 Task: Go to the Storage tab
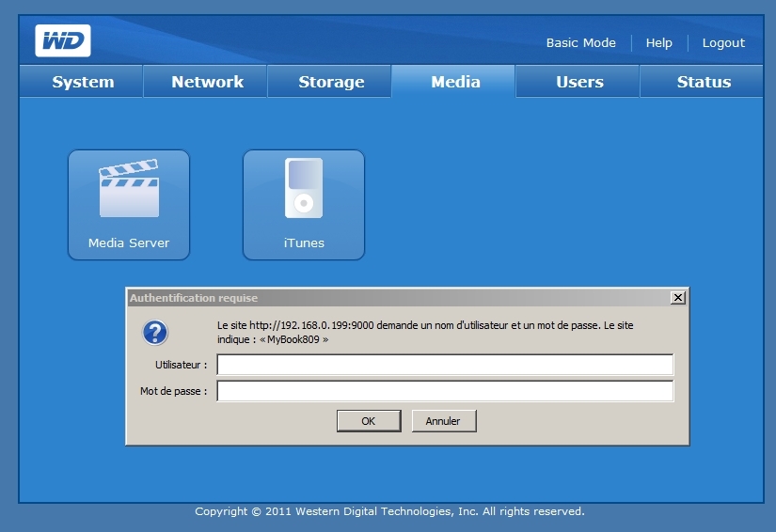[x=329, y=82]
